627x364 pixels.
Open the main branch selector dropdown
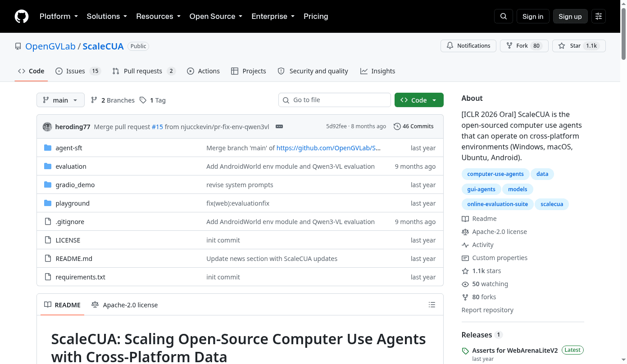point(60,100)
